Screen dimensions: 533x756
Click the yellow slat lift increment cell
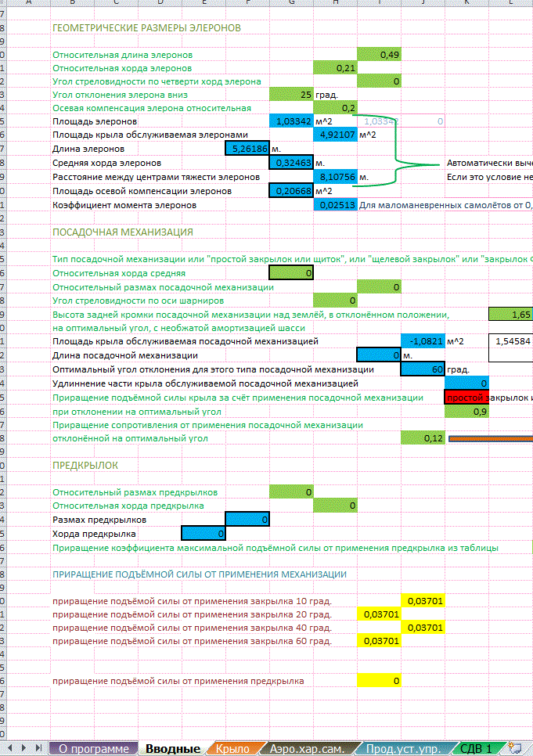point(380,681)
